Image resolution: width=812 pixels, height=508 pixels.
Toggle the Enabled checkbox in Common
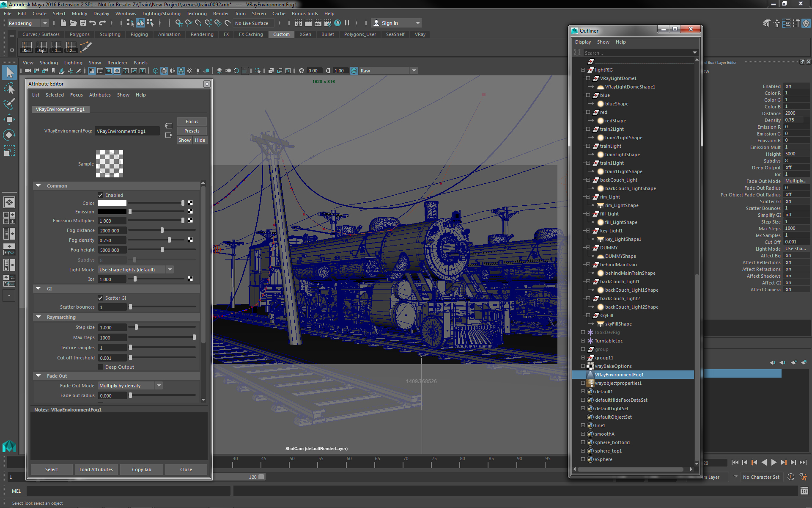click(x=101, y=195)
